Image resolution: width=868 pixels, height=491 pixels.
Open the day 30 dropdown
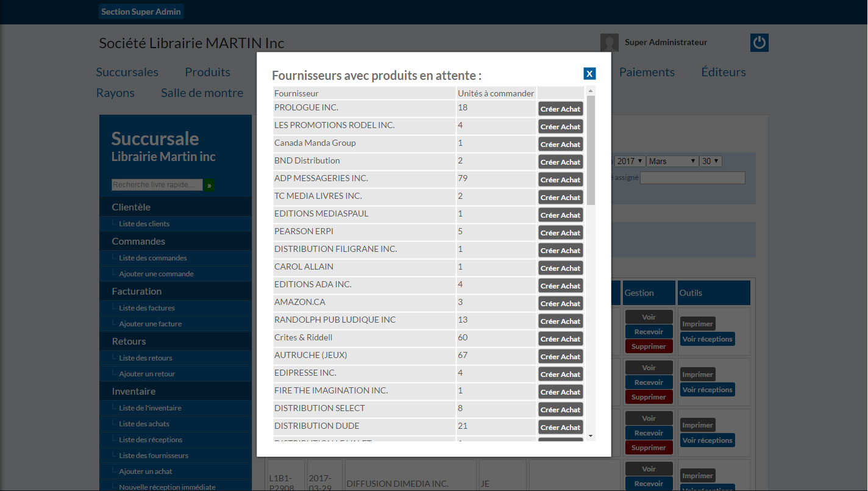point(711,162)
